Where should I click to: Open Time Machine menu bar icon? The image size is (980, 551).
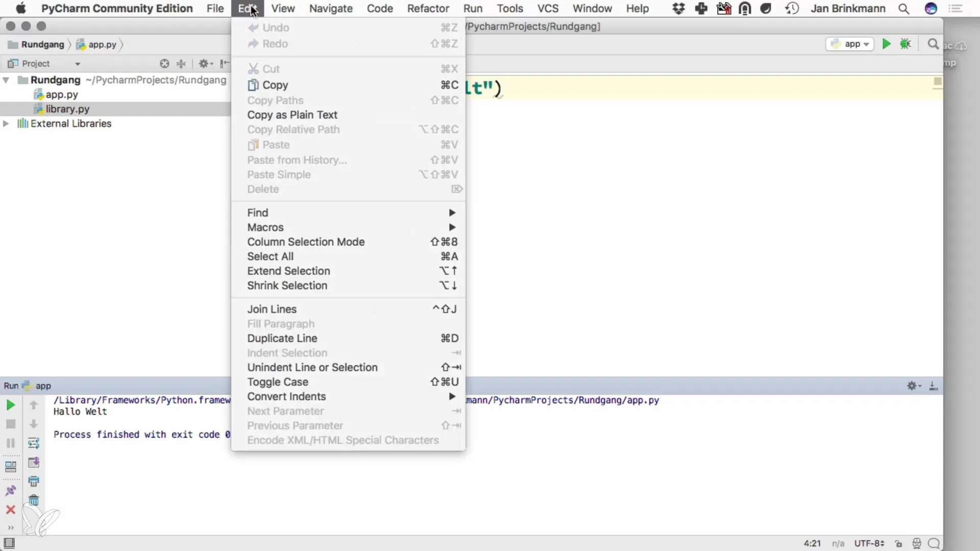[792, 9]
